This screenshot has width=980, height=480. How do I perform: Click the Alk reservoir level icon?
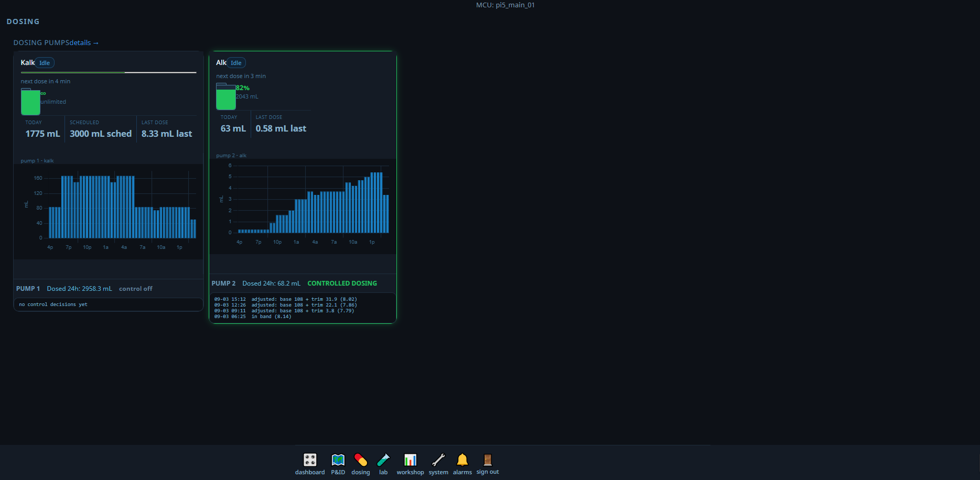point(226,96)
